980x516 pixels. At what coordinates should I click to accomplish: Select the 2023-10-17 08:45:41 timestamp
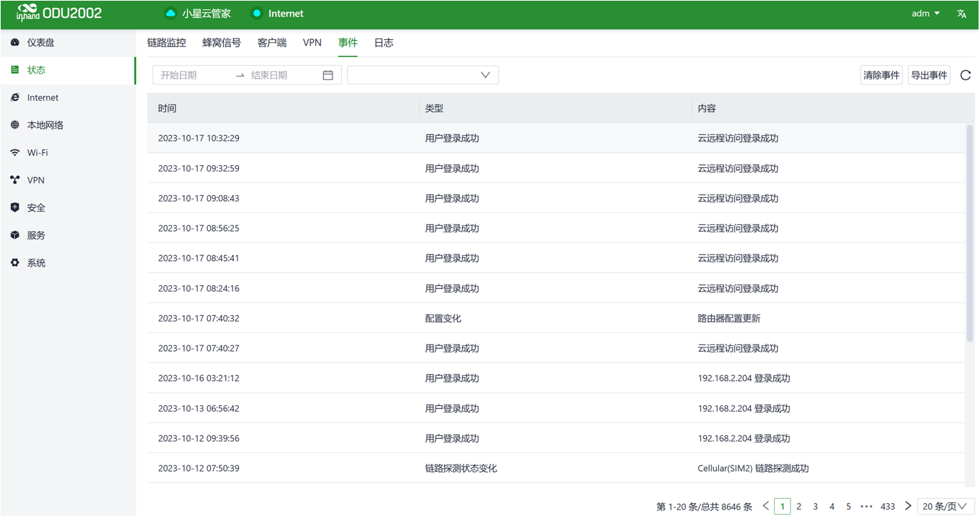(199, 259)
